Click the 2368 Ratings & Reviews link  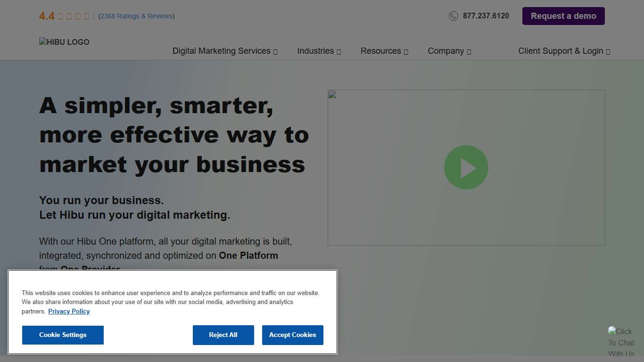(x=136, y=16)
